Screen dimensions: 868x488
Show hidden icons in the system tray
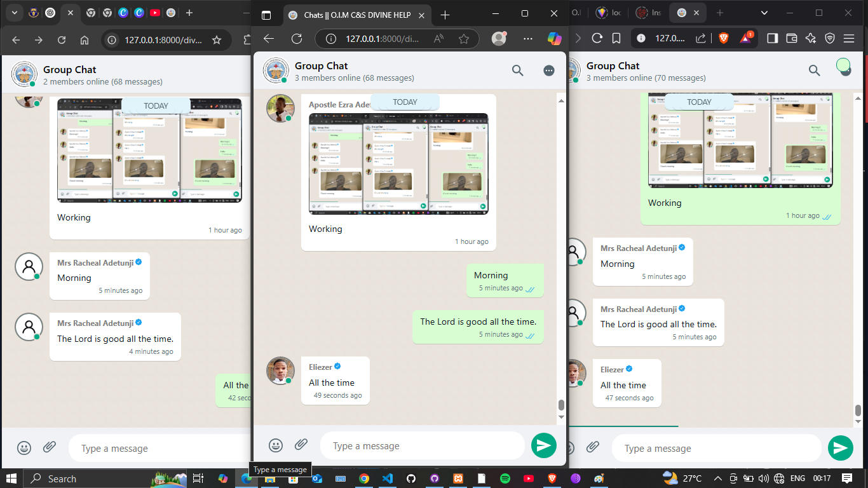(x=717, y=478)
